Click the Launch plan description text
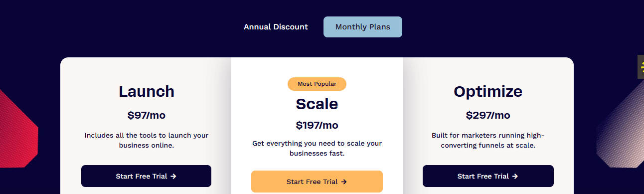This screenshot has width=644, height=194. [x=147, y=140]
